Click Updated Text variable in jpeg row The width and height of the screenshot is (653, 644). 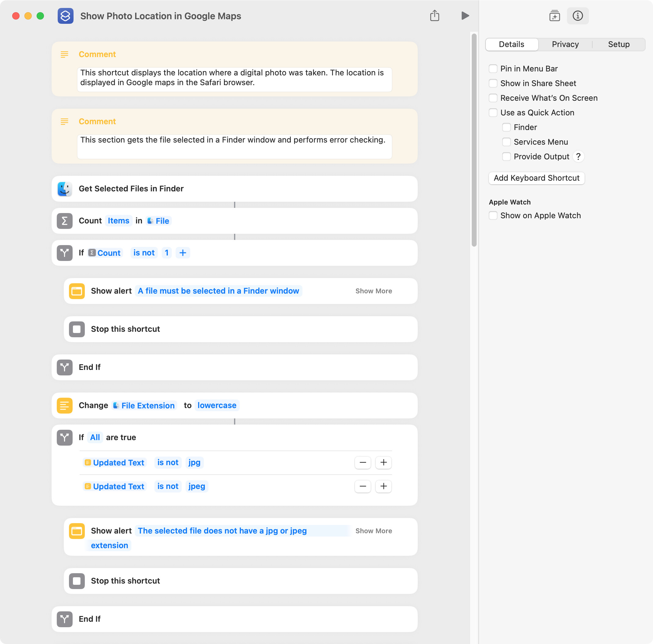click(x=114, y=487)
